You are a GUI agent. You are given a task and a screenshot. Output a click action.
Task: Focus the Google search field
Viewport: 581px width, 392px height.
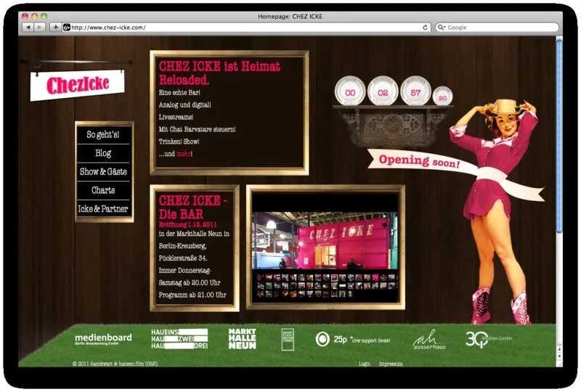point(497,28)
